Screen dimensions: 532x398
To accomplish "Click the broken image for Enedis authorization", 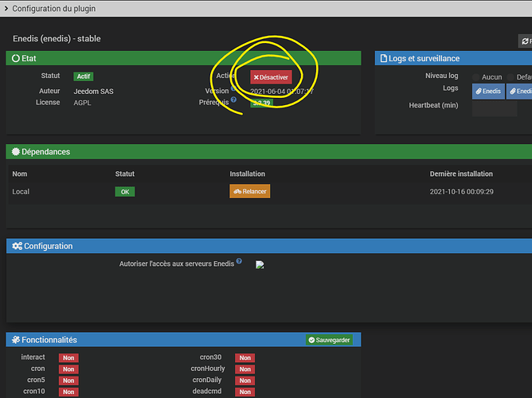I will (260, 265).
